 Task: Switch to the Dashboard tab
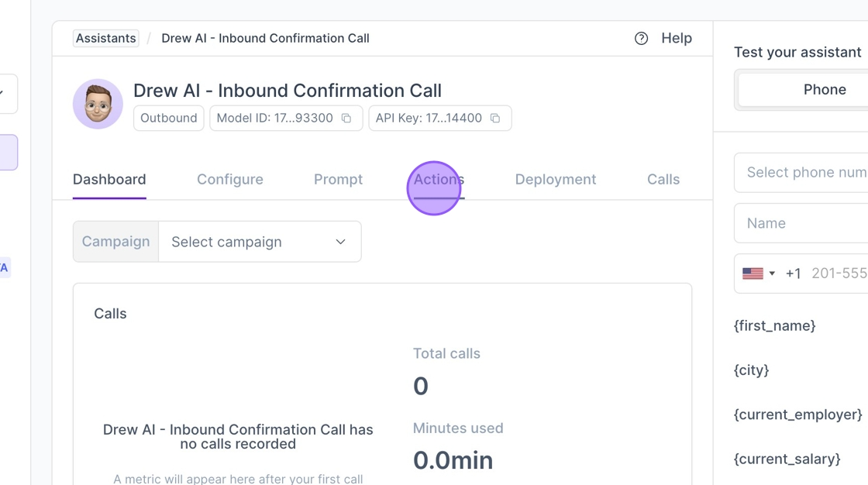coord(109,180)
